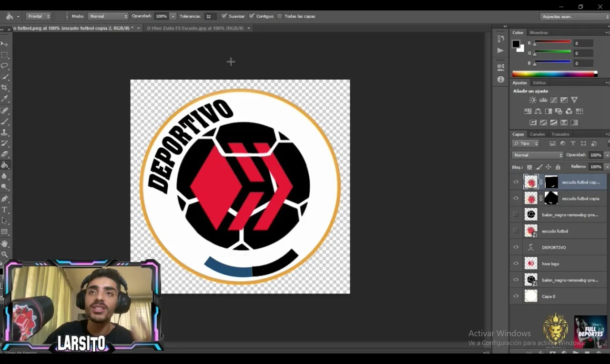Open the Aspectos esen. workspace dropdown
This screenshot has height=364, width=610.
pos(575,17)
